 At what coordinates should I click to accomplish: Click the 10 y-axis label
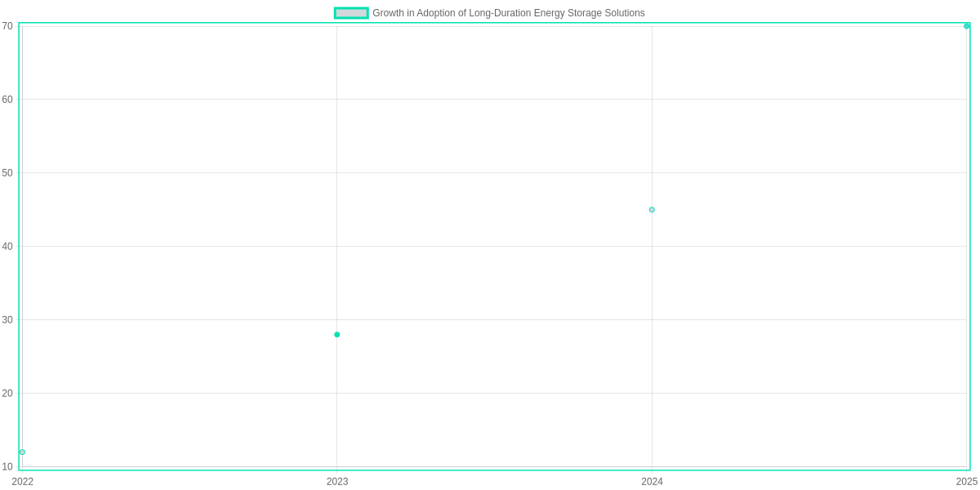[x=8, y=465]
